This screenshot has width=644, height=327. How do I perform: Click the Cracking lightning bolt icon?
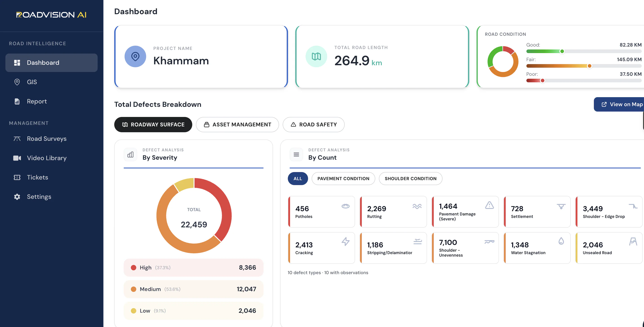pos(346,242)
